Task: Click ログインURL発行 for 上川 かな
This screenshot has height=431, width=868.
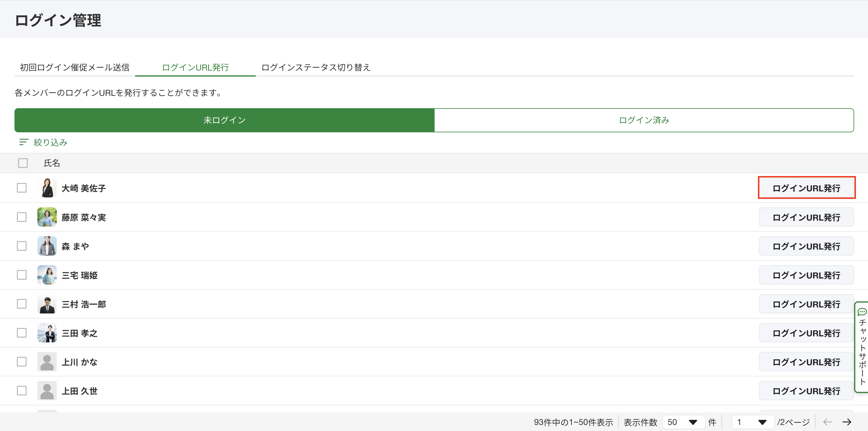Action: (806, 362)
